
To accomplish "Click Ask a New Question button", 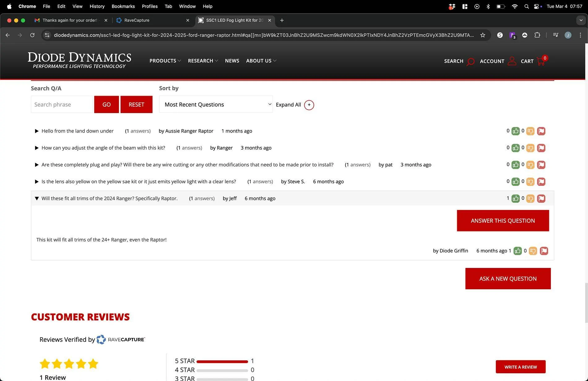I will click(x=508, y=279).
